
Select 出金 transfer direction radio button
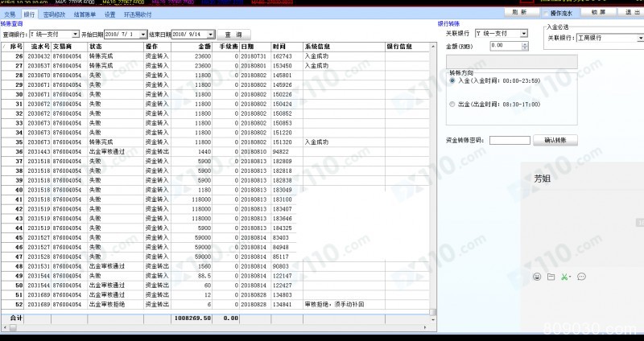452,104
